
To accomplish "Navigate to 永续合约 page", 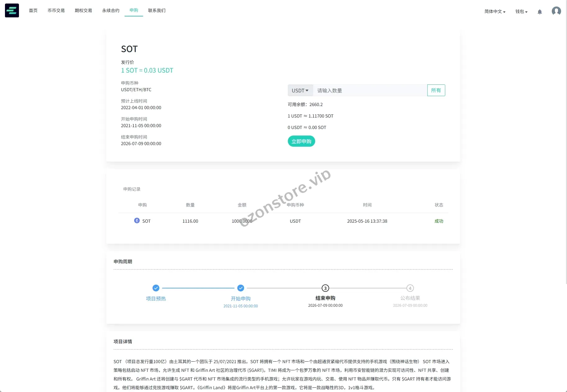I will (111, 11).
